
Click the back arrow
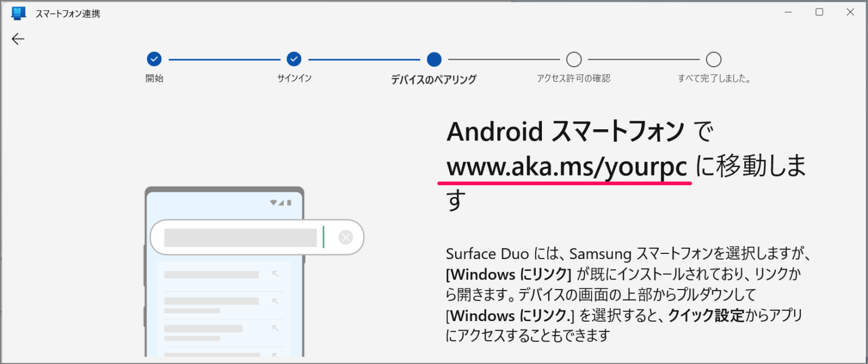pos(18,39)
